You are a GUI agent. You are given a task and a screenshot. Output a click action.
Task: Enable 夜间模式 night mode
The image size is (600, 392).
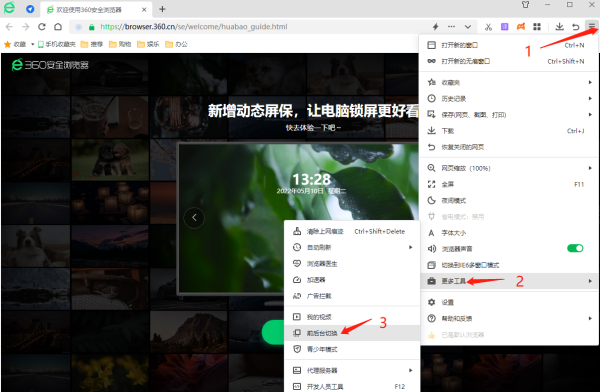509,201
